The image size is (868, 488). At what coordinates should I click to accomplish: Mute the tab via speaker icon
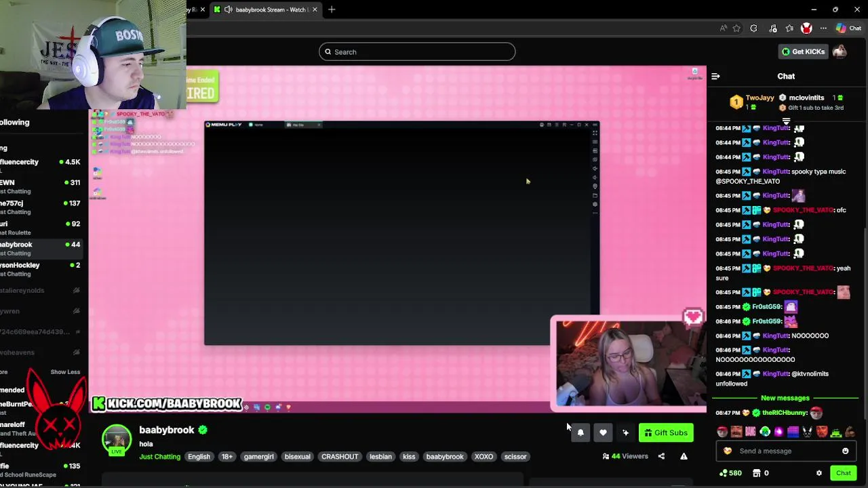point(229,9)
